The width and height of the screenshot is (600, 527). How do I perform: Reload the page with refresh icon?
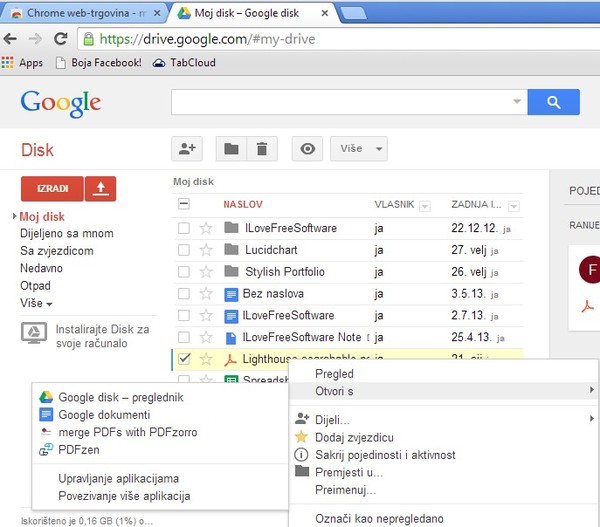pos(60,39)
